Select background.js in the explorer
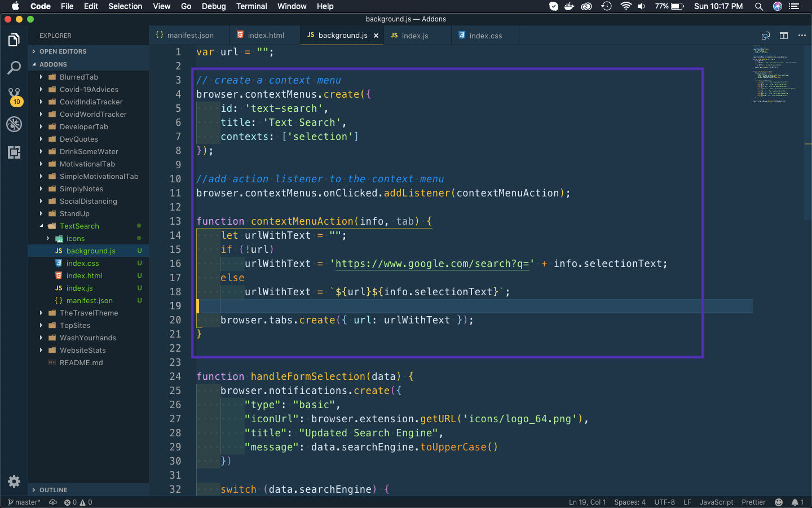The image size is (812, 508). [89, 251]
